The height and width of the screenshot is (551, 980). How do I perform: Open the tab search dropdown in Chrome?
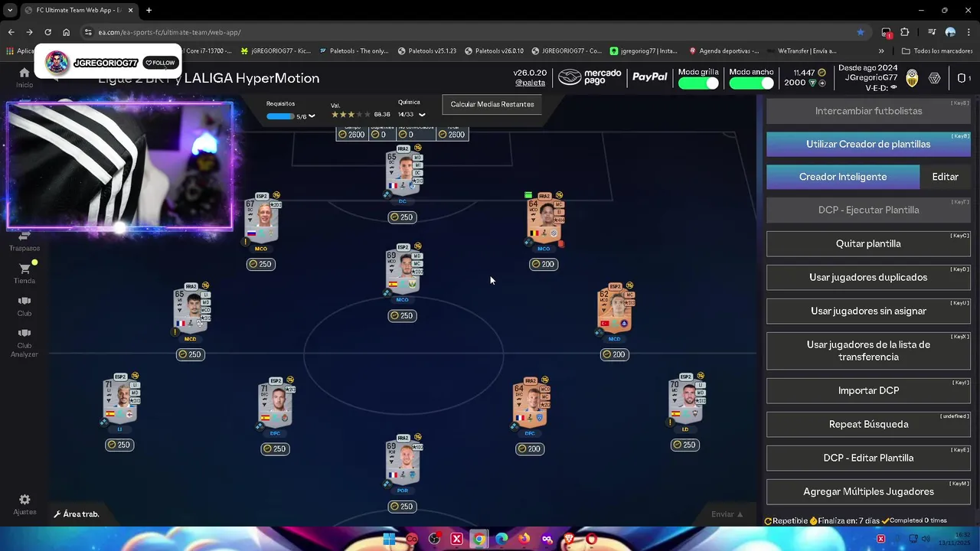click(10, 10)
